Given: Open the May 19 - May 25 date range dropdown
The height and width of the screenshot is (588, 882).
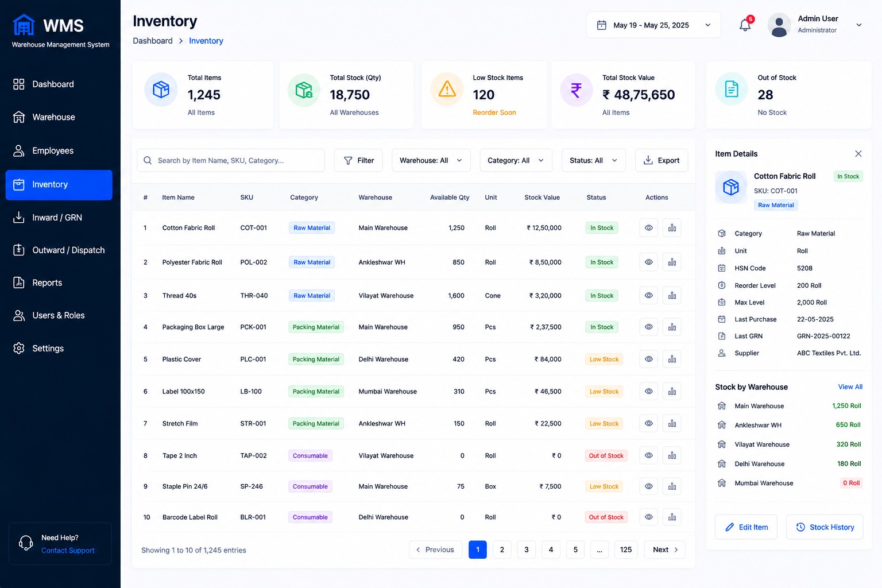Looking at the screenshot, I should coord(653,25).
